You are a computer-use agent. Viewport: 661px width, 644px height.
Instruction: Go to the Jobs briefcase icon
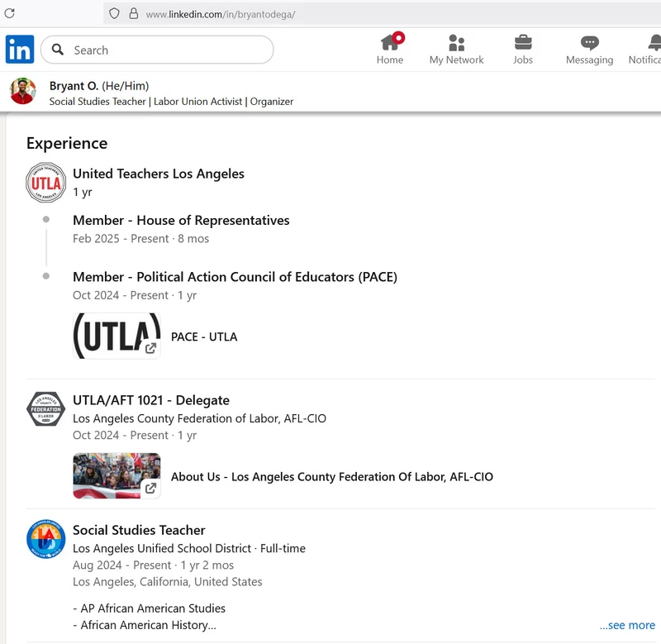[523, 42]
